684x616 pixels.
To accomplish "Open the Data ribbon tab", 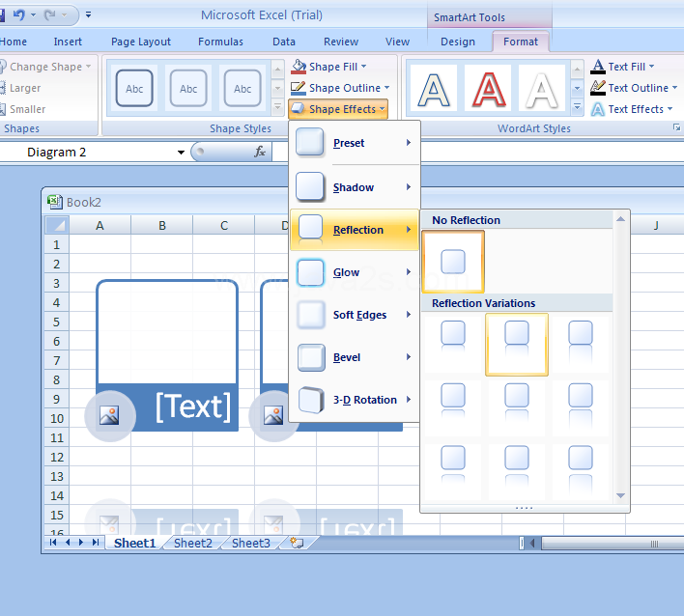I will [x=283, y=42].
